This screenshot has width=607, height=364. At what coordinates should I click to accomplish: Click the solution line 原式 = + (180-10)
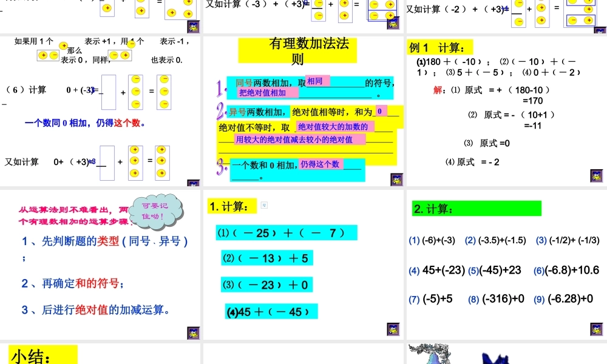tap(501, 90)
